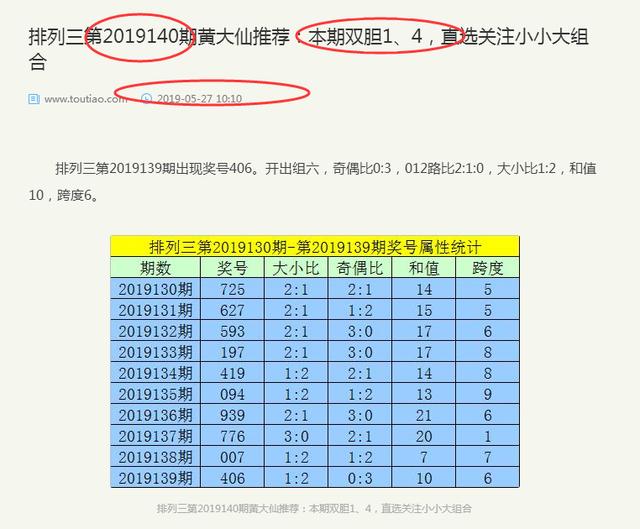Click winning number 776
The image size is (640, 529).
(232, 436)
